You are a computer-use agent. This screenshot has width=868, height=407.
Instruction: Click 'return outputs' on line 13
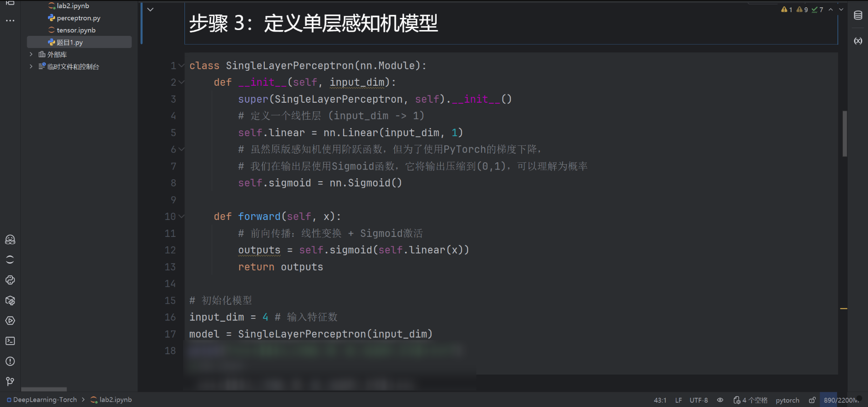[280, 267]
